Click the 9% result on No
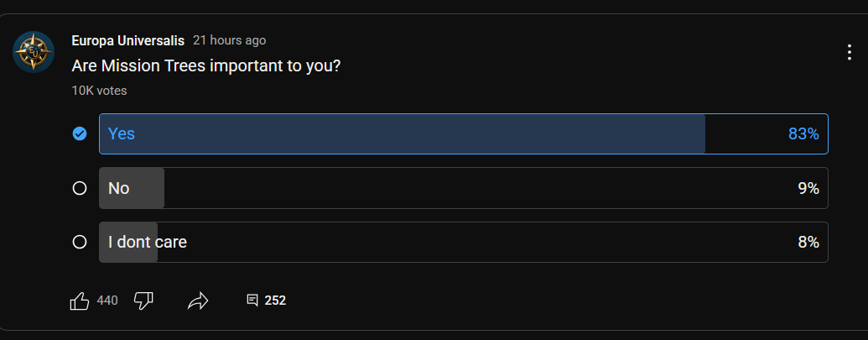Viewport: 868px width, 340px height. click(x=808, y=188)
